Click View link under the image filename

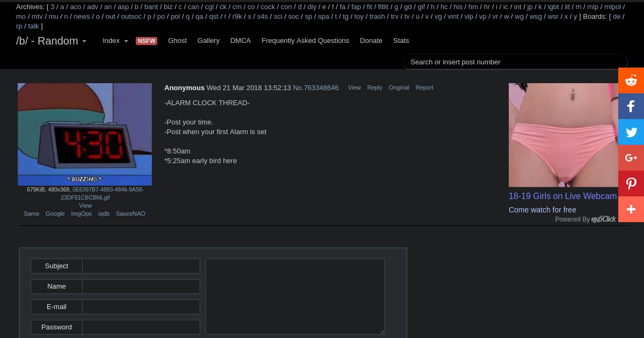point(85,205)
